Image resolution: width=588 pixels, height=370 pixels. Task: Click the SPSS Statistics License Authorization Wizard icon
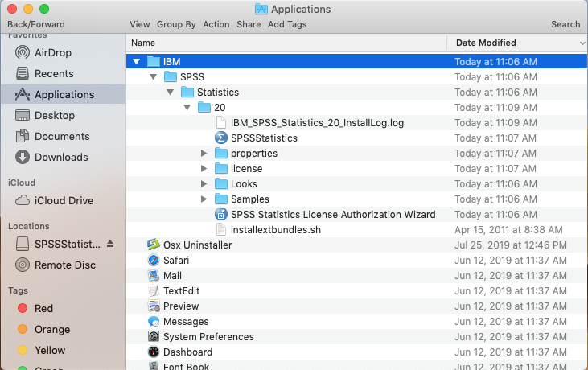point(221,215)
